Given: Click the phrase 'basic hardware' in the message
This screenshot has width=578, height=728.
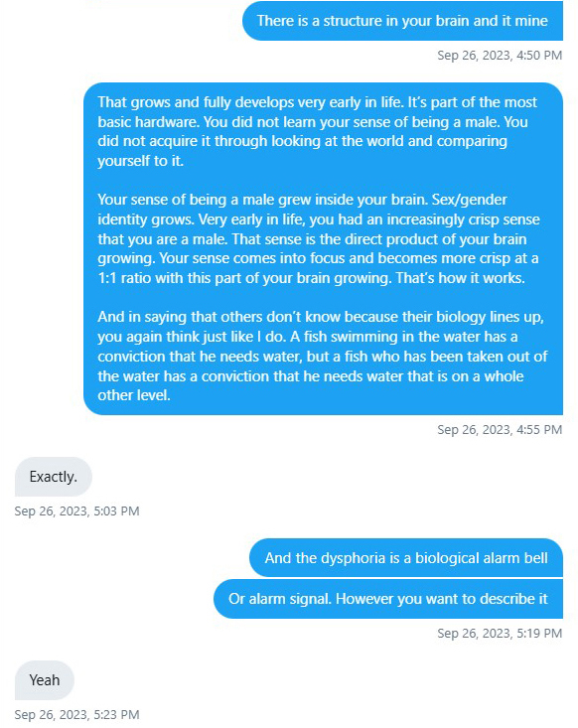Looking at the screenshot, I should tap(148, 122).
